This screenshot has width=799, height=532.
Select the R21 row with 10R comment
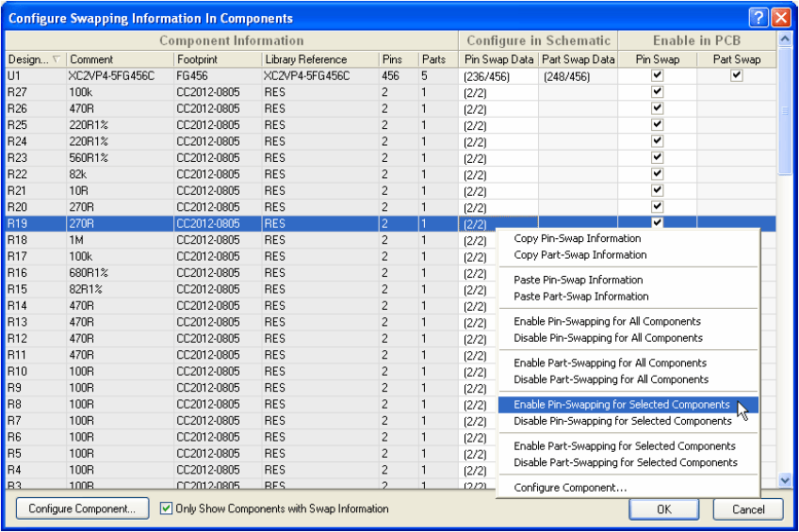coord(391,190)
